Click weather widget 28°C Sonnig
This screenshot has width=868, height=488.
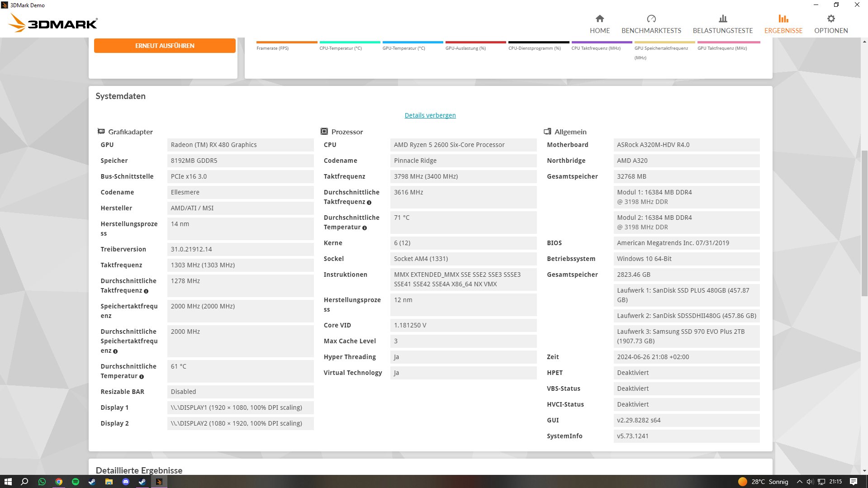(763, 482)
